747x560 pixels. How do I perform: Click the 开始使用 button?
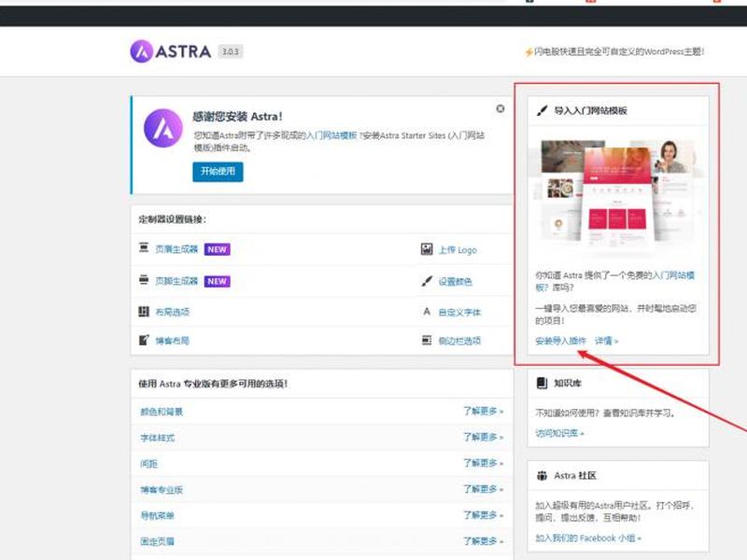(218, 172)
